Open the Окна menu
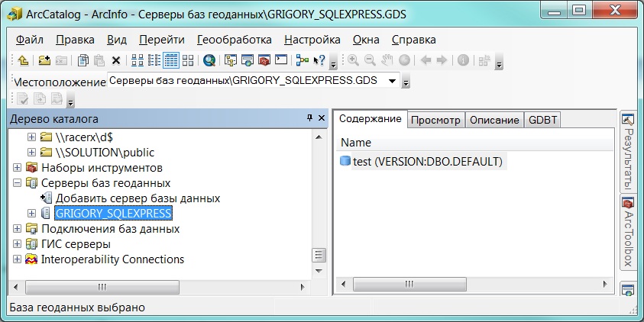Viewport: 644px width, 322px height. [x=366, y=40]
